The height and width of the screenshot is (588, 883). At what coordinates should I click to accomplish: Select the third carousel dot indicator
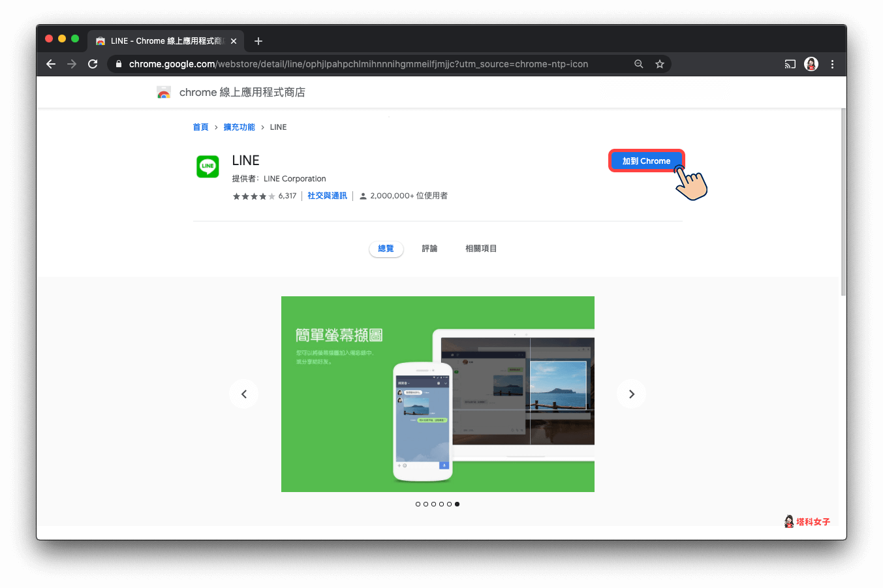point(433,504)
